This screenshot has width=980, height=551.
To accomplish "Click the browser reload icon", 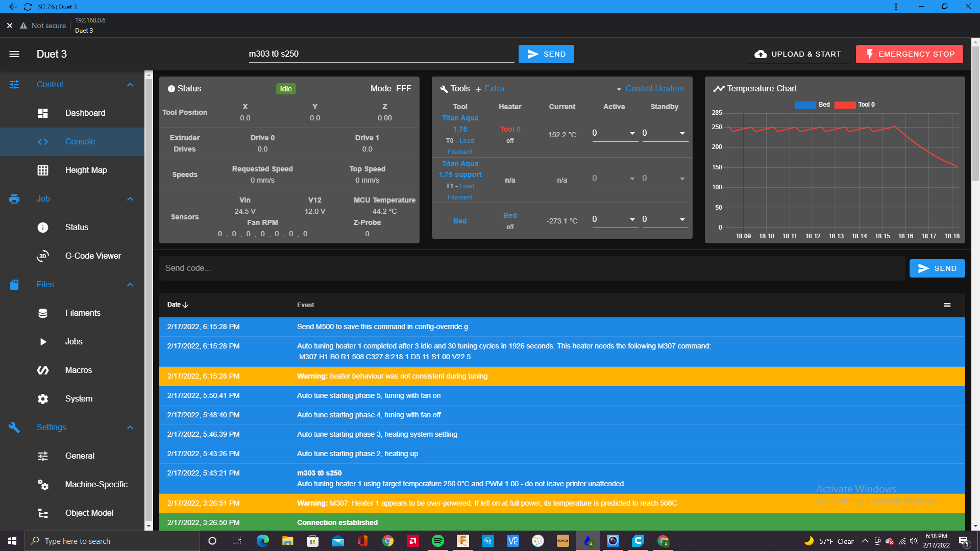I will click(28, 7).
